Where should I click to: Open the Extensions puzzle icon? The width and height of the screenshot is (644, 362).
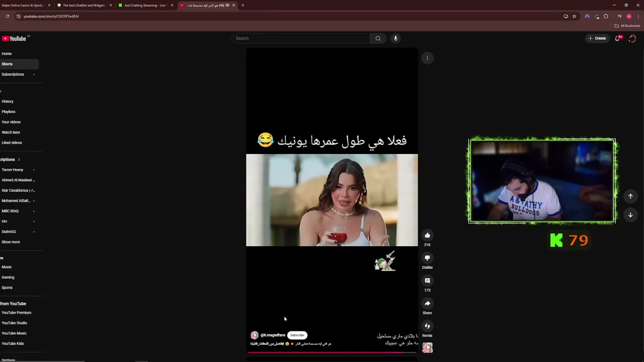pyautogui.click(x=606, y=16)
